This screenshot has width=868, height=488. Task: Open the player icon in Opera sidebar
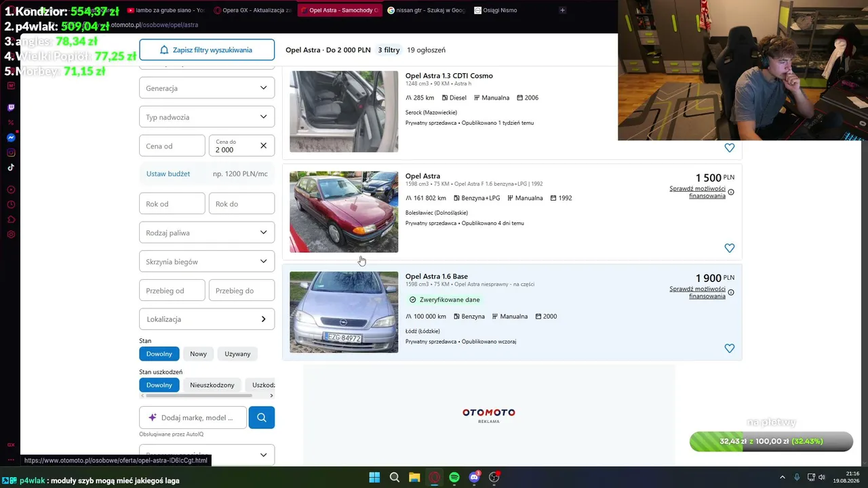click(11, 190)
